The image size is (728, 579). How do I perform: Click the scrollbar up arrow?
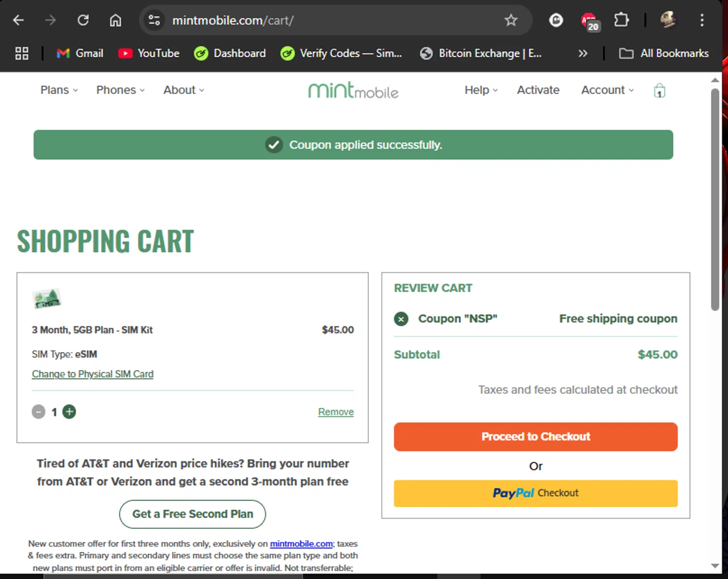(715, 80)
